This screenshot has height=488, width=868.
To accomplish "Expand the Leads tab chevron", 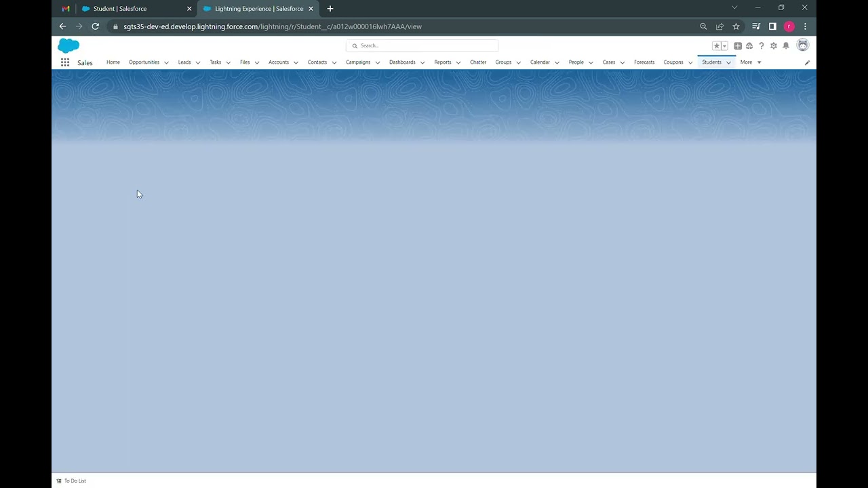I will click(x=198, y=62).
